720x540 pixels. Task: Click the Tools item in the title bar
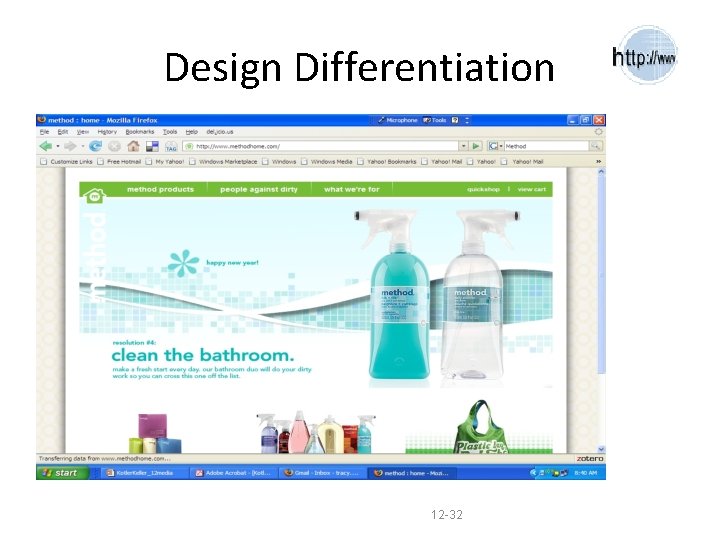point(434,120)
